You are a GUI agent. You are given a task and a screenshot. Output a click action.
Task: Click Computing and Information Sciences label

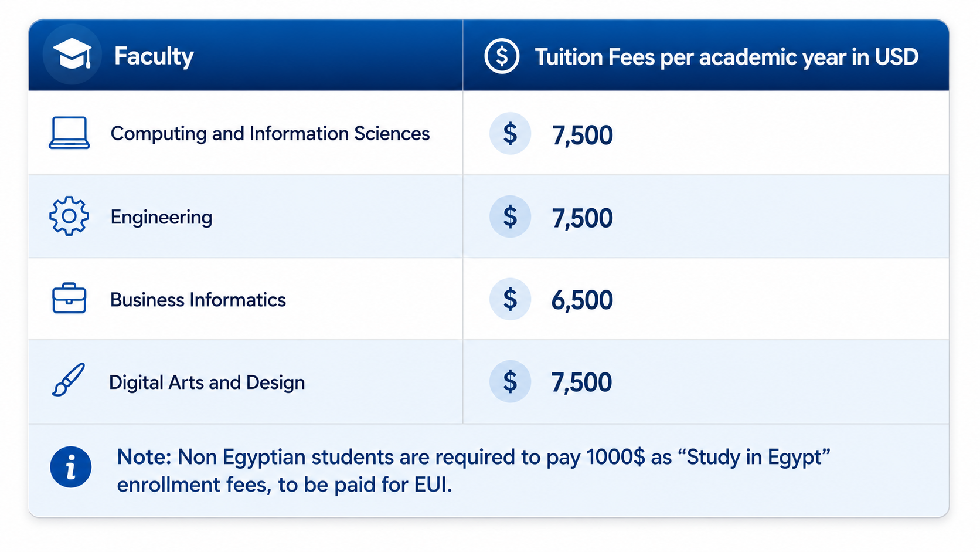click(x=270, y=134)
